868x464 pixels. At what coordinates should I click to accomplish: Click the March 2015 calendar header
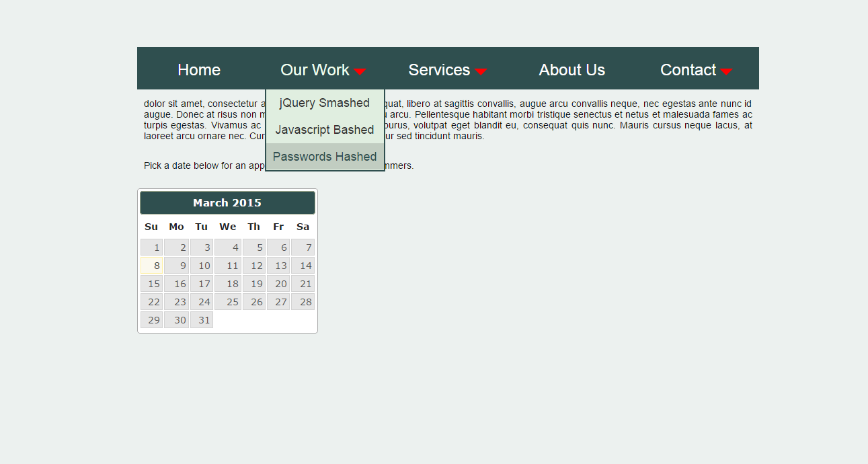[227, 202]
